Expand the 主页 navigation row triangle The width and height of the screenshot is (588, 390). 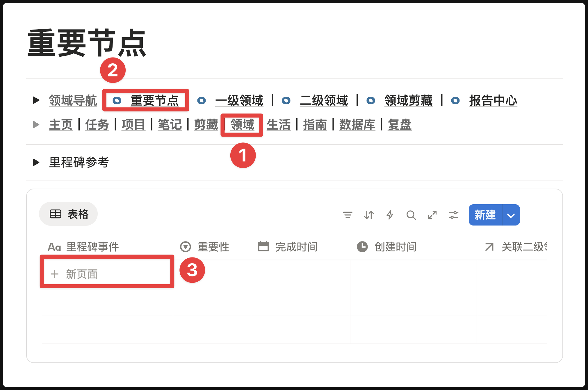pyautogui.click(x=36, y=125)
